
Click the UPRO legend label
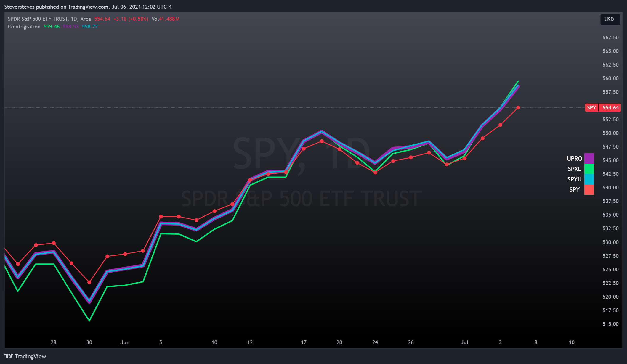574,159
